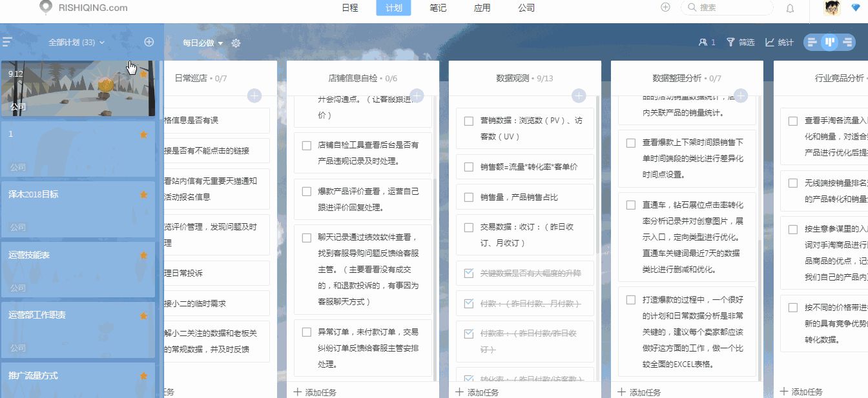Click the ⊕ icon to create a new plan
This screenshot has height=398, width=868.
click(149, 42)
